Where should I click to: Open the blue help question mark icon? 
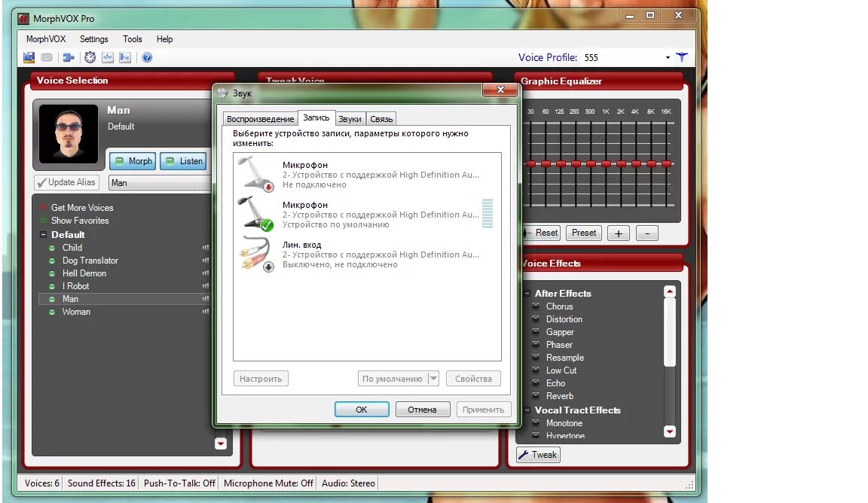pyautogui.click(x=147, y=57)
